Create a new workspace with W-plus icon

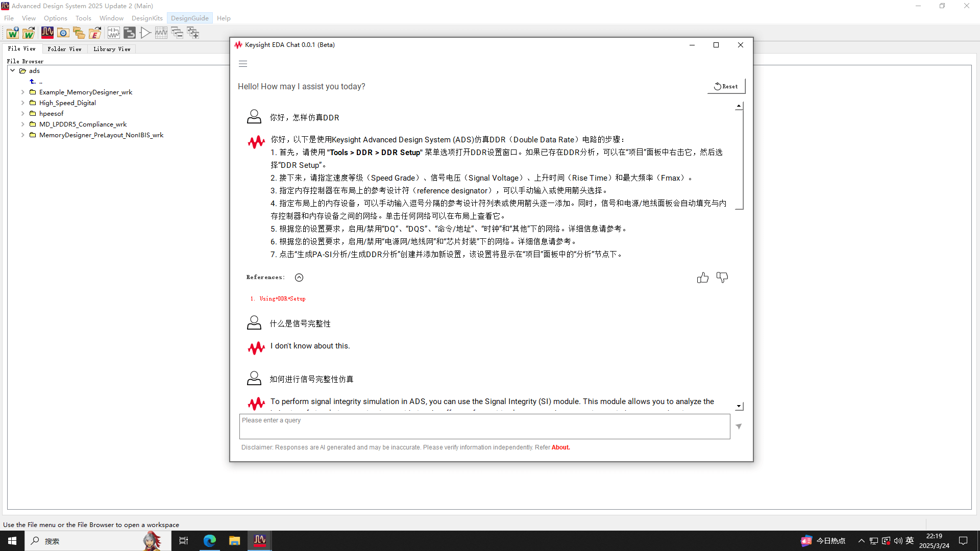tap(13, 33)
